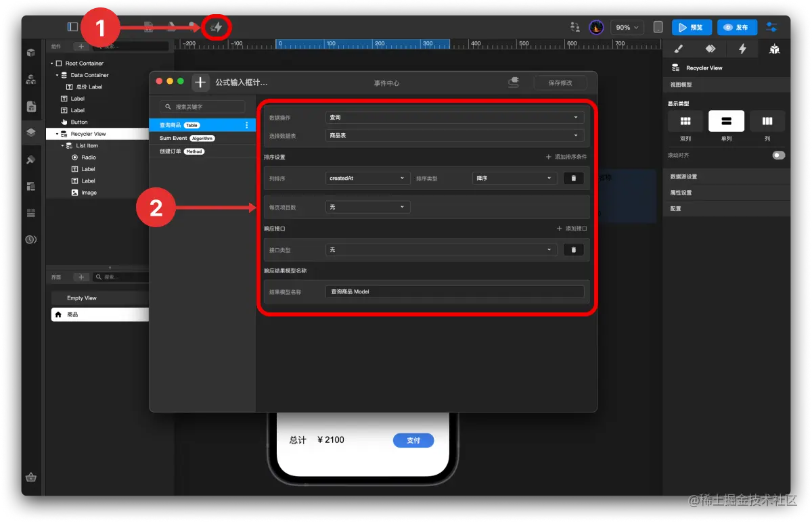Viewport: 812px width, 522px height.
Task: Open the user avatar in the top bar
Action: [596, 27]
